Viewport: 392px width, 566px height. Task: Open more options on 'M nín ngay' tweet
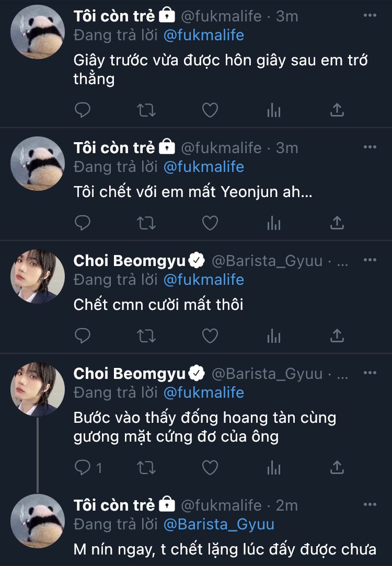pyautogui.click(x=370, y=504)
